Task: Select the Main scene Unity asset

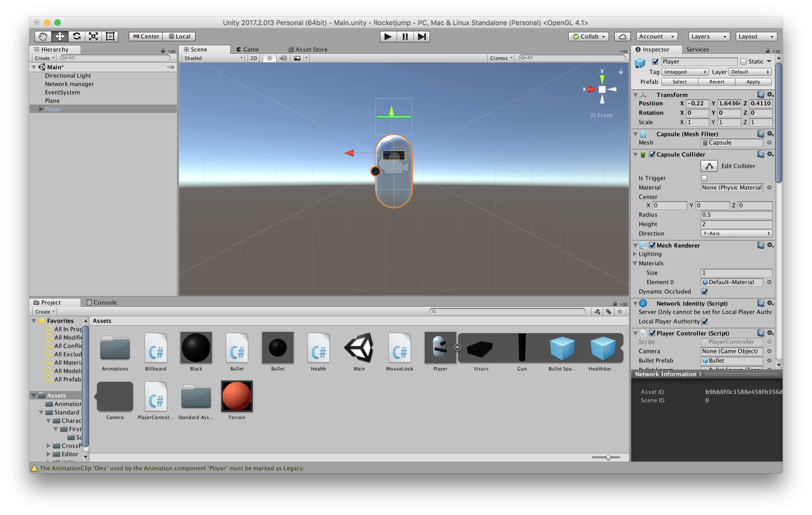Action: (x=359, y=352)
